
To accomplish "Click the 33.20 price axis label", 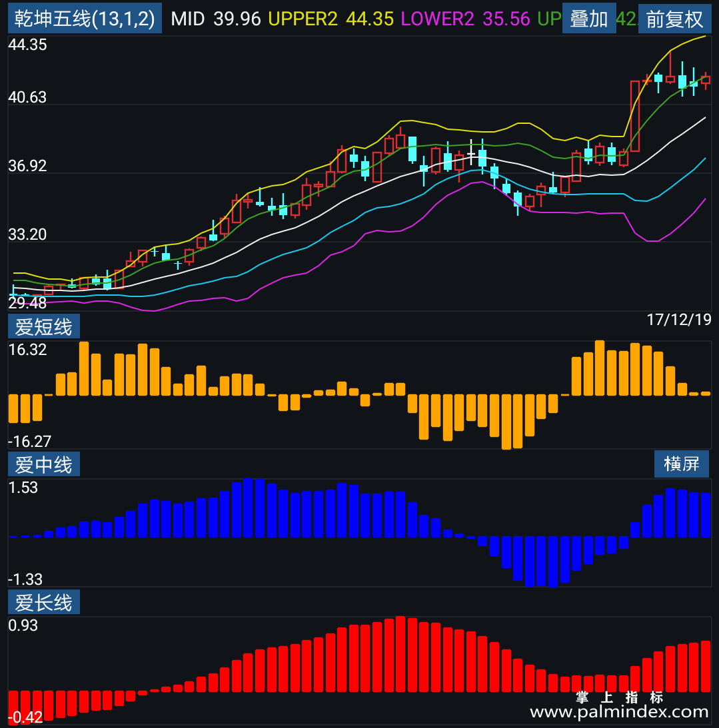I will pos(27,234).
